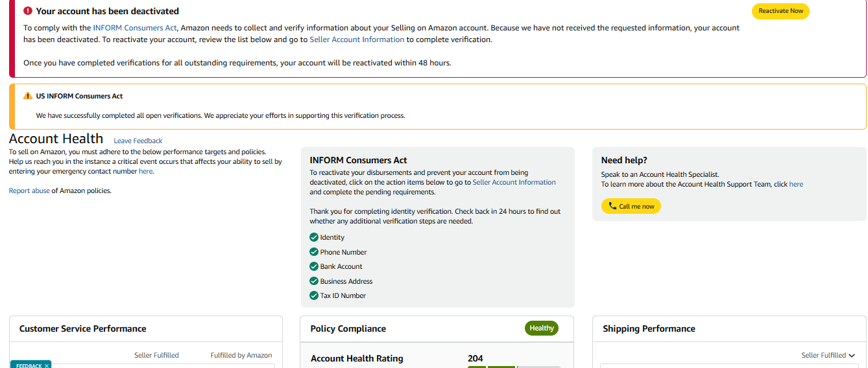Click the green check beside Phone Number
This screenshot has width=868, height=368.
click(x=314, y=252)
